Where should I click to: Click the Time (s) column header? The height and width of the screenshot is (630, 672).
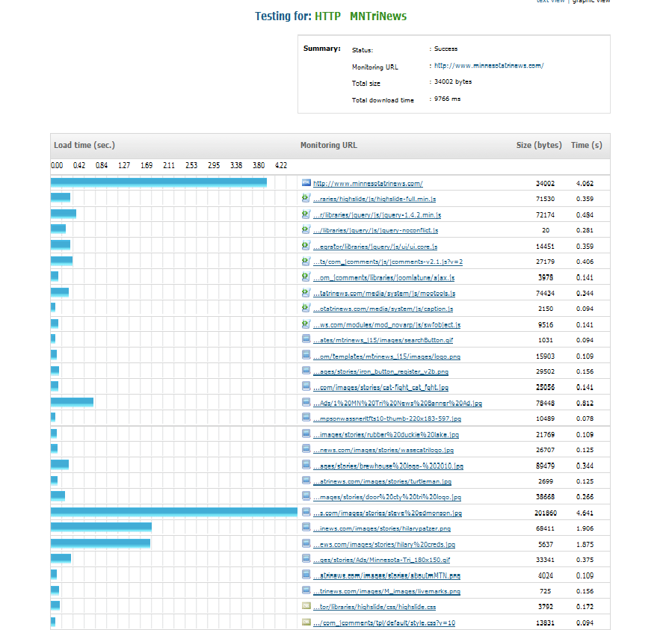click(x=586, y=145)
